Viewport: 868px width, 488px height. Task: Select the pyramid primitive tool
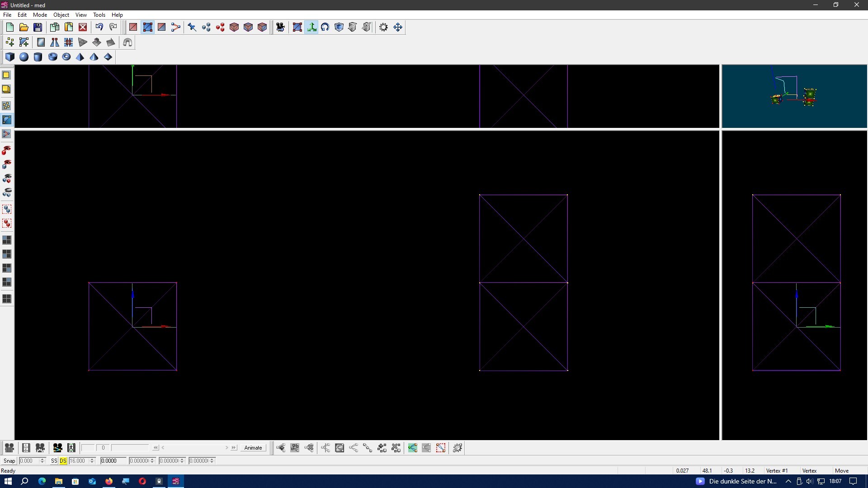80,57
